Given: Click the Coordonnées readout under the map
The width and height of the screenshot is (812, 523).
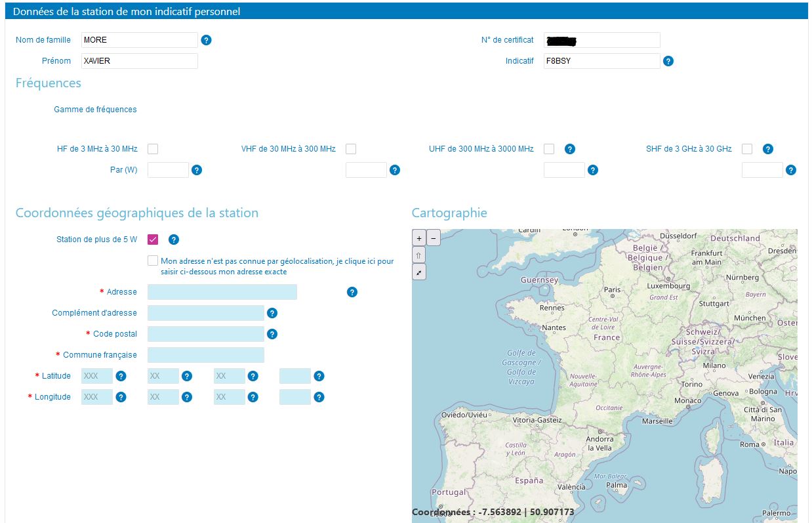Looking at the screenshot, I should coord(493,512).
